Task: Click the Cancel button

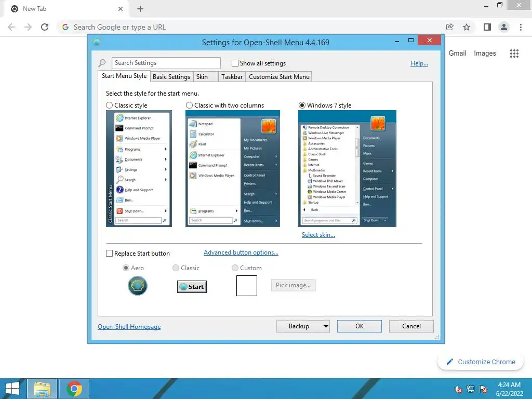Action: tap(411, 326)
